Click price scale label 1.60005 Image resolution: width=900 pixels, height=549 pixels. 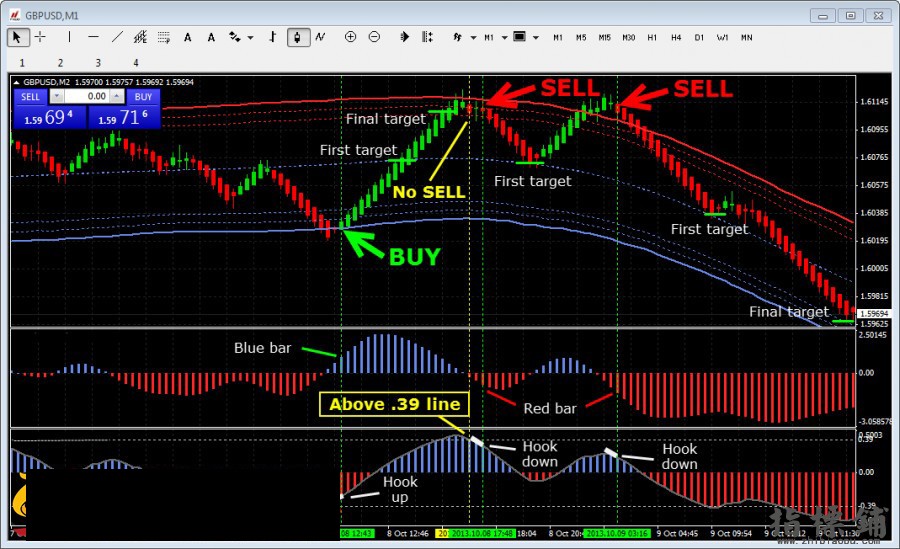[874, 268]
